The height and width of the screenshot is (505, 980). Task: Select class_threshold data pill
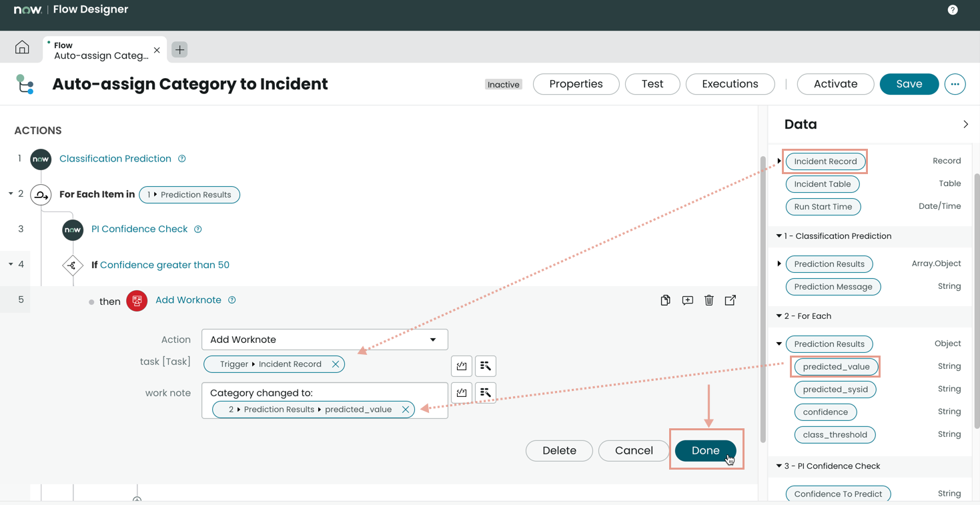coord(835,435)
